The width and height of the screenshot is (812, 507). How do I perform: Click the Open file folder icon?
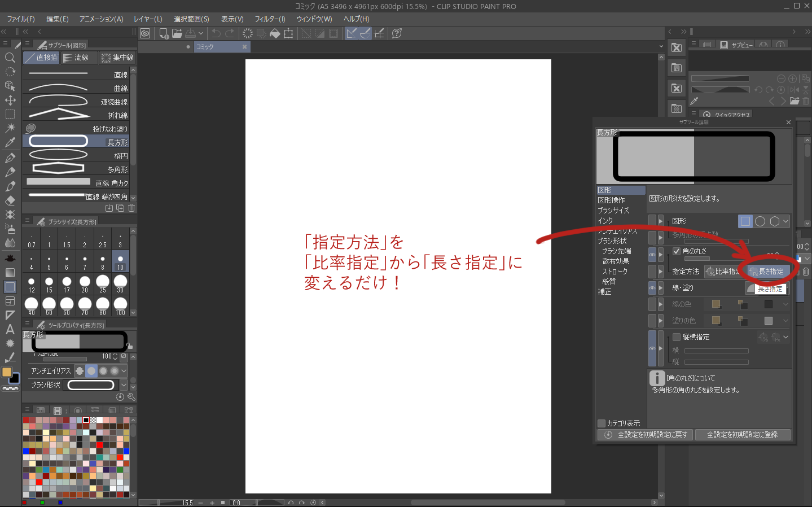(177, 33)
